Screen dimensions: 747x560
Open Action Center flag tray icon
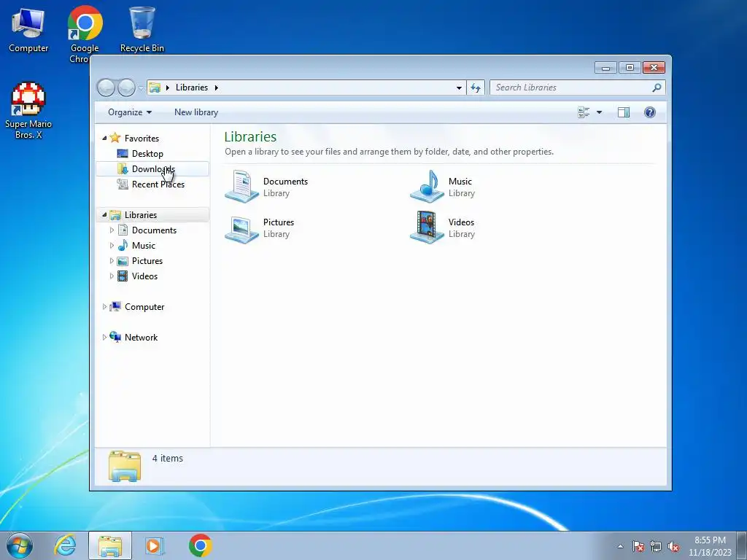click(x=638, y=546)
